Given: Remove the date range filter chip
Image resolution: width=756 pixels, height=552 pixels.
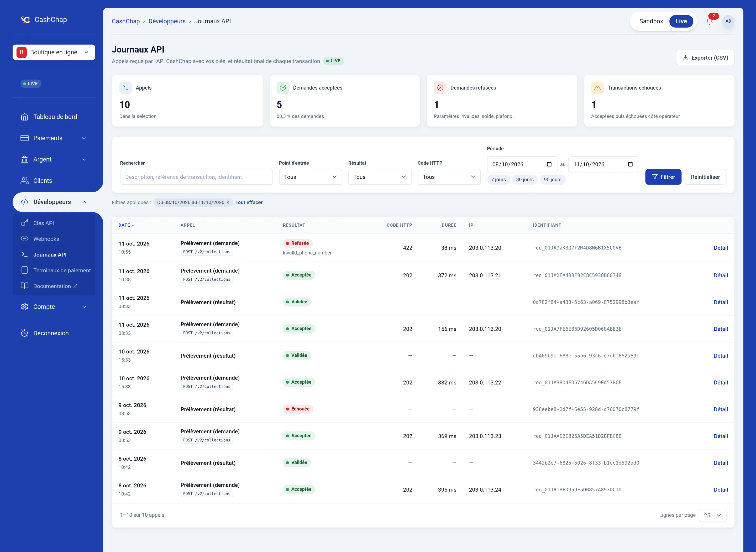Looking at the screenshot, I should pos(228,202).
